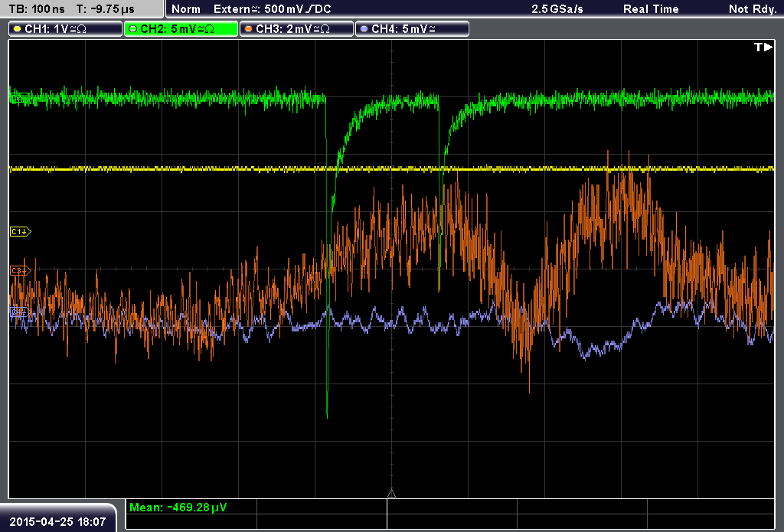Select the CH3: 2mV channel tab

[x=296, y=29]
